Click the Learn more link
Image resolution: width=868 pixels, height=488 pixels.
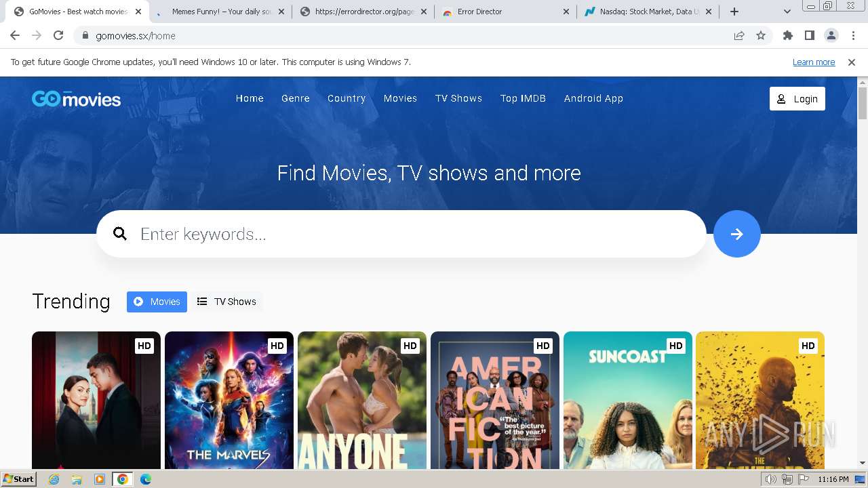814,62
